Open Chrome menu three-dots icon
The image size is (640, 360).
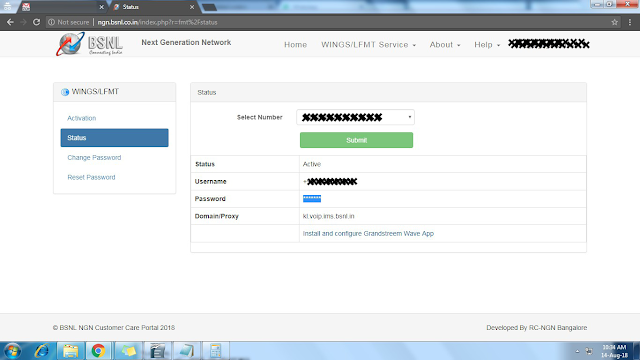point(630,22)
